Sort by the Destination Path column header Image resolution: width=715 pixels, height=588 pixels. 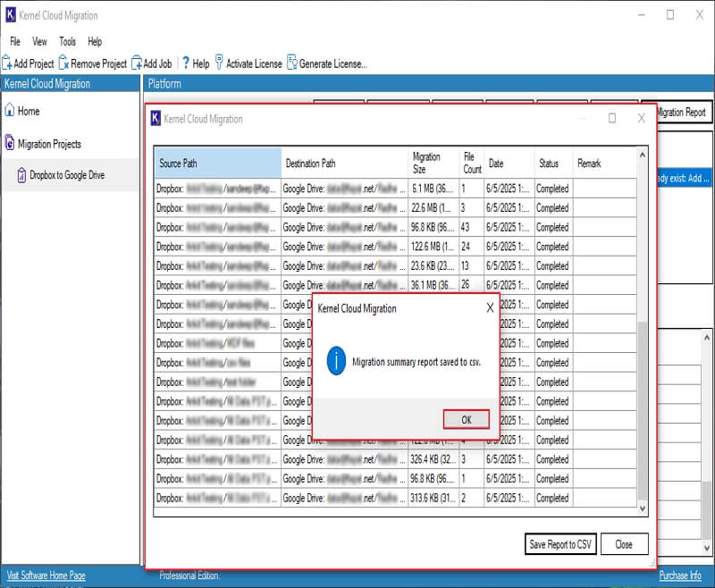point(345,163)
